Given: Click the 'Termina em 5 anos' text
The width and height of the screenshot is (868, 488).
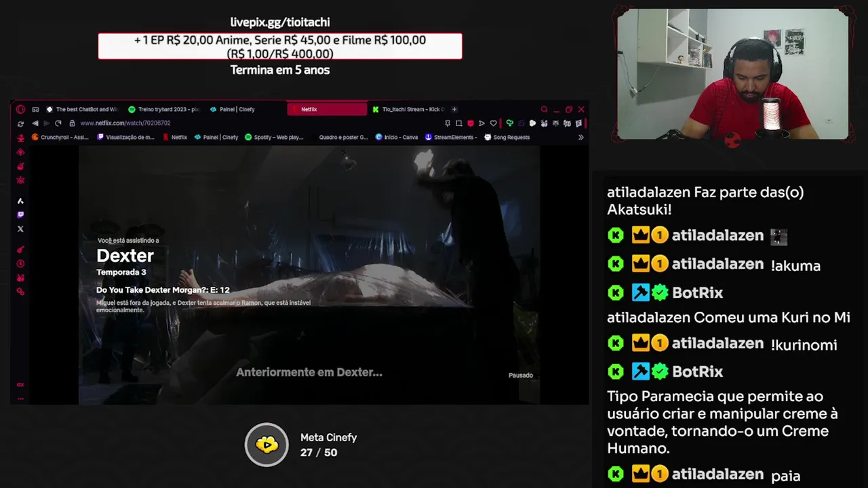Looking at the screenshot, I should (280, 70).
